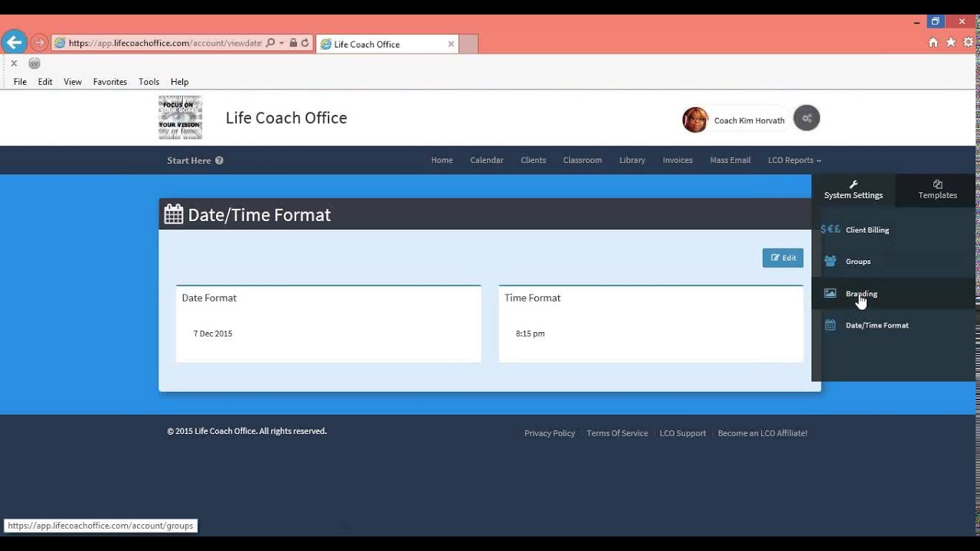
Task: Open Privacy Policy footer link
Action: tap(550, 433)
